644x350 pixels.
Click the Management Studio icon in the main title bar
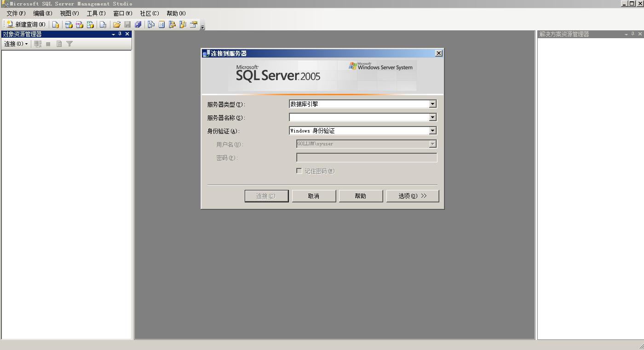5,4
